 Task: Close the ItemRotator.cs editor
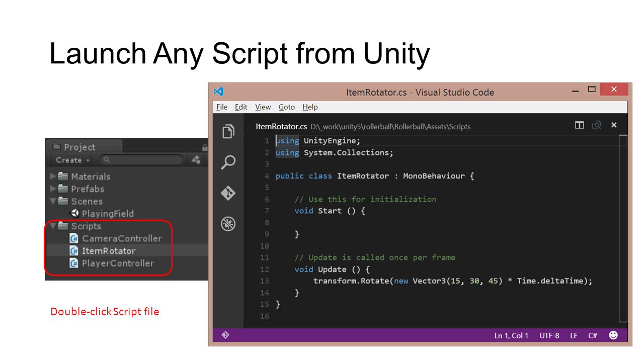point(614,125)
